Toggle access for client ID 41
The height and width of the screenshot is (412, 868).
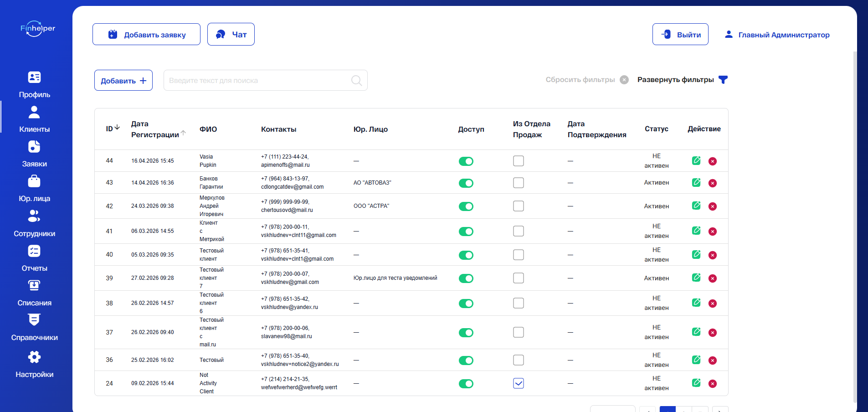tap(466, 232)
